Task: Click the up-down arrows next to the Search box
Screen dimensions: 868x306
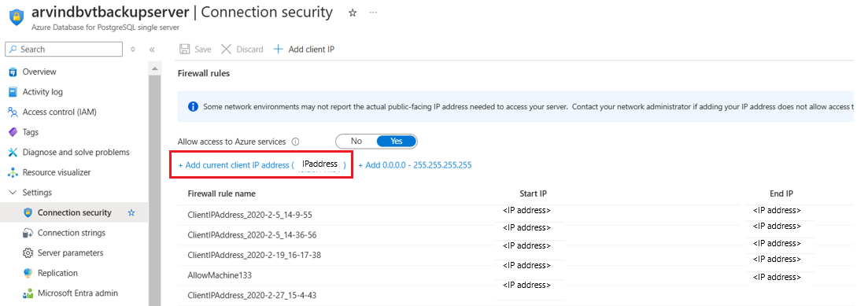Action: (x=133, y=50)
